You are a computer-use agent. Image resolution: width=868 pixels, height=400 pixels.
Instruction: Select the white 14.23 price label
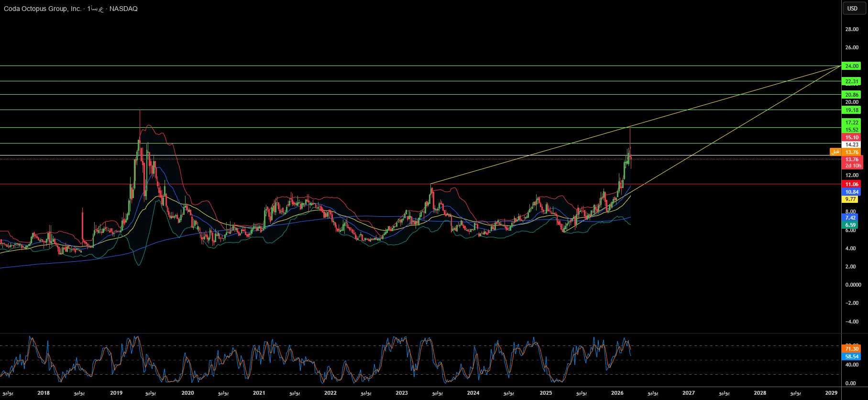pyautogui.click(x=852, y=144)
